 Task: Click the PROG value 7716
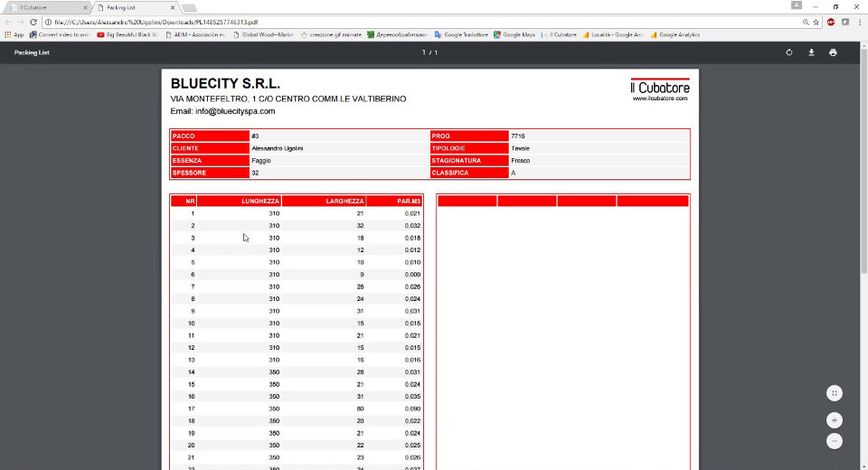(518, 136)
